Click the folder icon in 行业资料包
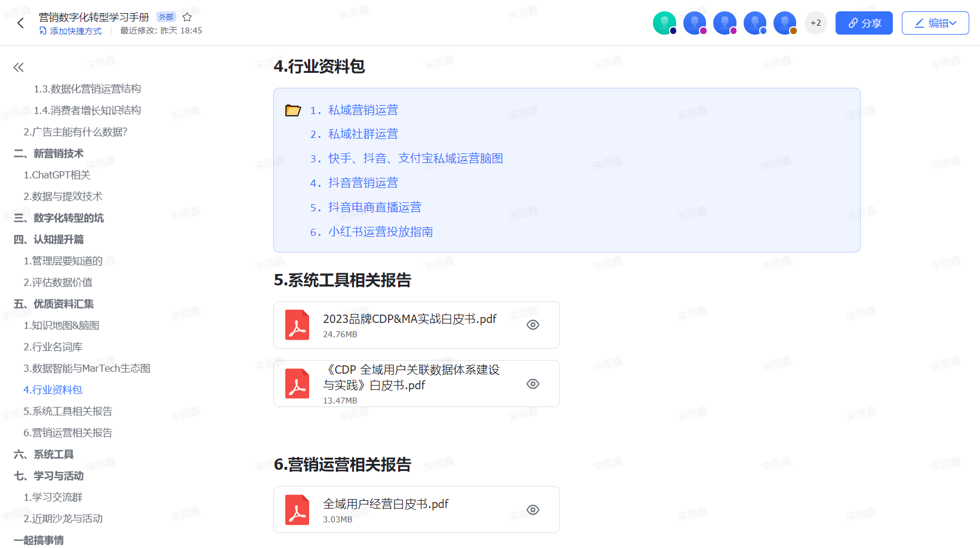The width and height of the screenshot is (980, 548). 293,110
